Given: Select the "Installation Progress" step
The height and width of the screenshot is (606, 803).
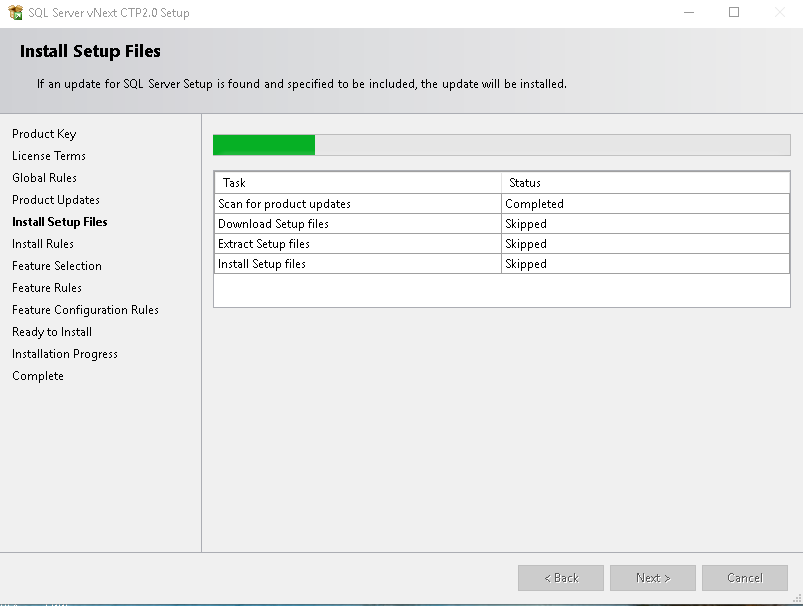Looking at the screenshot, I should coord(64,353).
